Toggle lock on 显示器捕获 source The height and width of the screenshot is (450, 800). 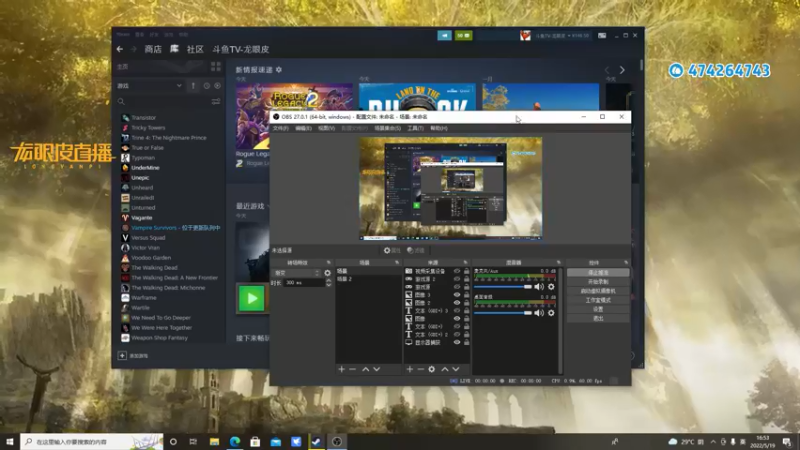pos(466,342)
